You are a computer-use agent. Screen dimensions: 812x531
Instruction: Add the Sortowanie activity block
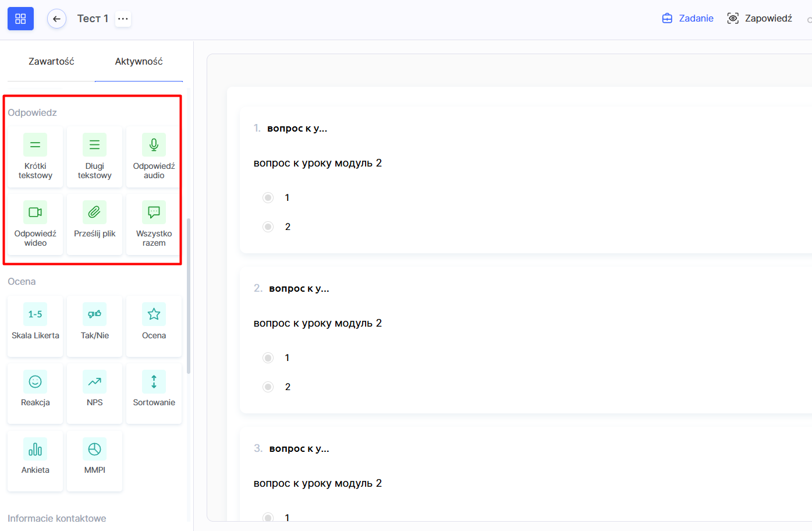(154, 393)
